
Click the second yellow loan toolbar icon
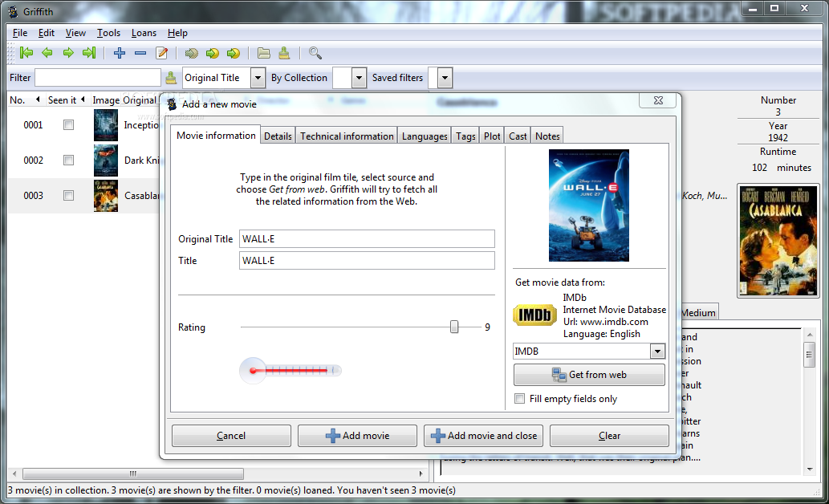(212, 54)
